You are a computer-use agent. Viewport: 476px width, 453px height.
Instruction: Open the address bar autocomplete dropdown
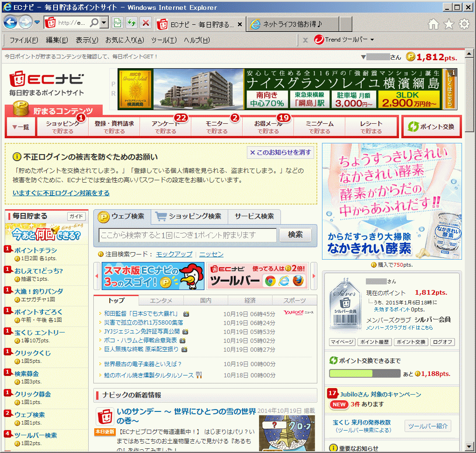tap(104, 22)
